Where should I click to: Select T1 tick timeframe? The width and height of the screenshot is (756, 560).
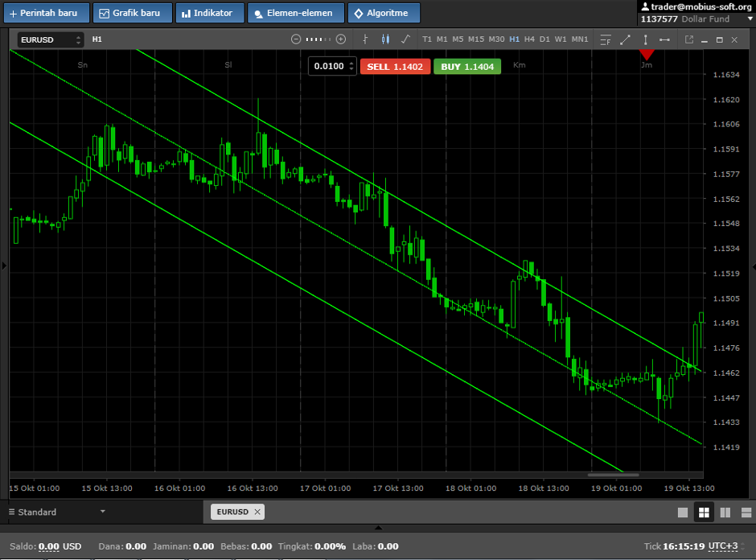(427, 39)
